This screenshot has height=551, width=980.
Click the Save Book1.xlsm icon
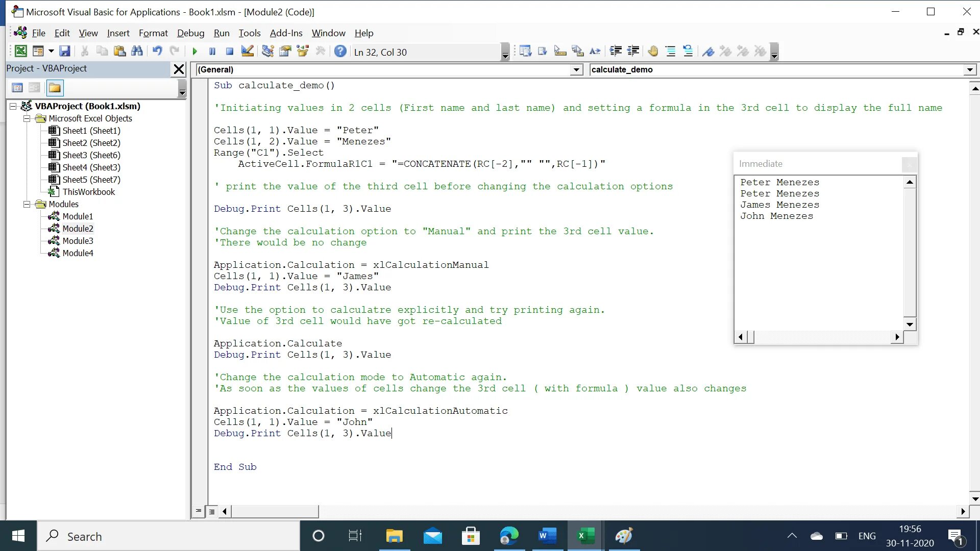(x=65, y=52)
